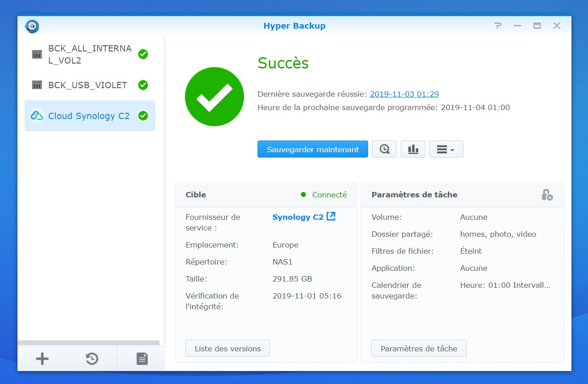
Task: Click the encryption lock icon in Paramètres de tâche
Action: click(547, 195)
